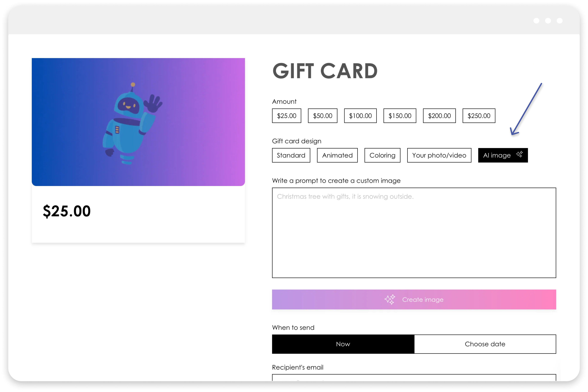
Task: Select the $25.00 amount option
Action: pos(287,116)
